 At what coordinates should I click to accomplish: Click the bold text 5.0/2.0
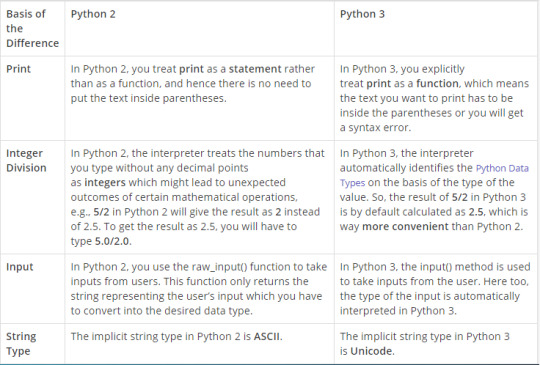tap(112, 241)
